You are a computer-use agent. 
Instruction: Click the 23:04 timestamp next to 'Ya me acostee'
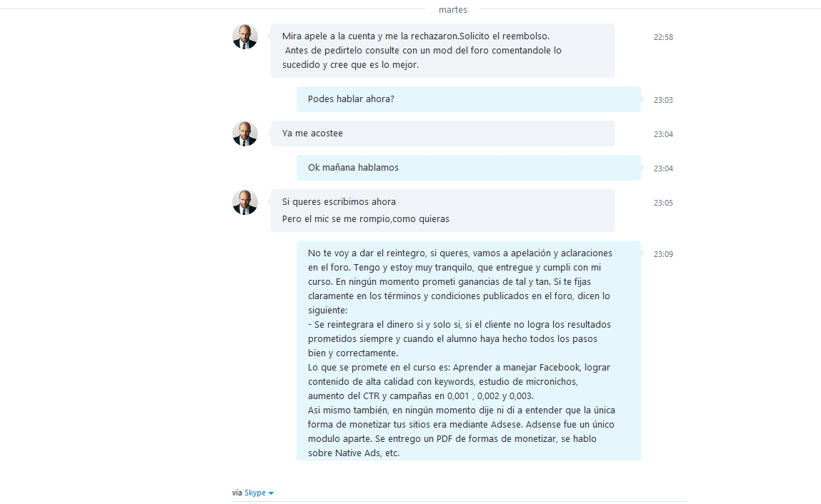point(663,134)
